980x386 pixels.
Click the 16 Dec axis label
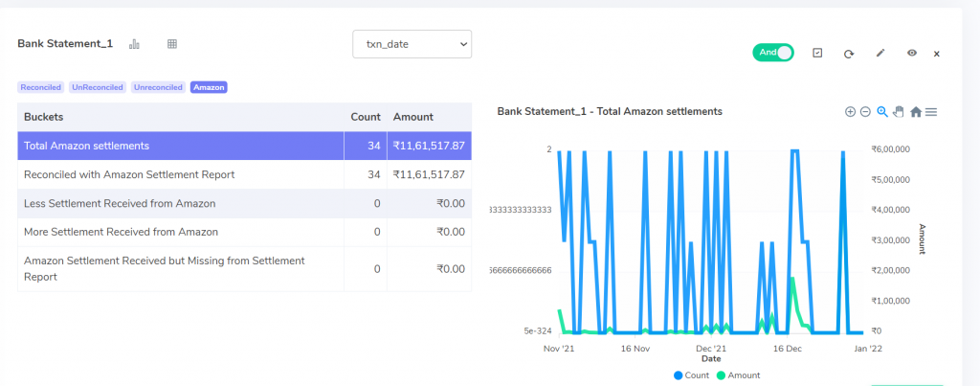pyautogui.click(x=788, y=349)
